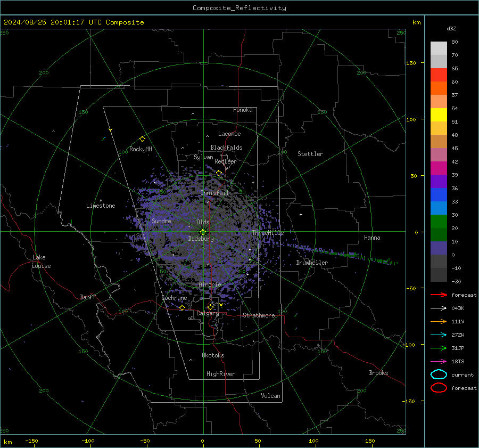Click the yellow diamond marker above Calgary
The height and width of the screenshot is (448, 479).
click(210, 307)
